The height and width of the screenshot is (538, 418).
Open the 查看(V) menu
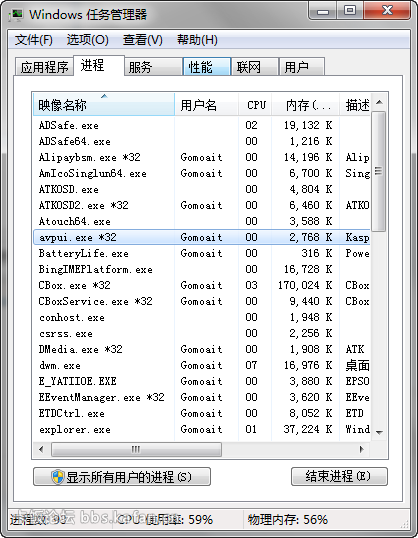pyautogui.click(x=143, y=40)
